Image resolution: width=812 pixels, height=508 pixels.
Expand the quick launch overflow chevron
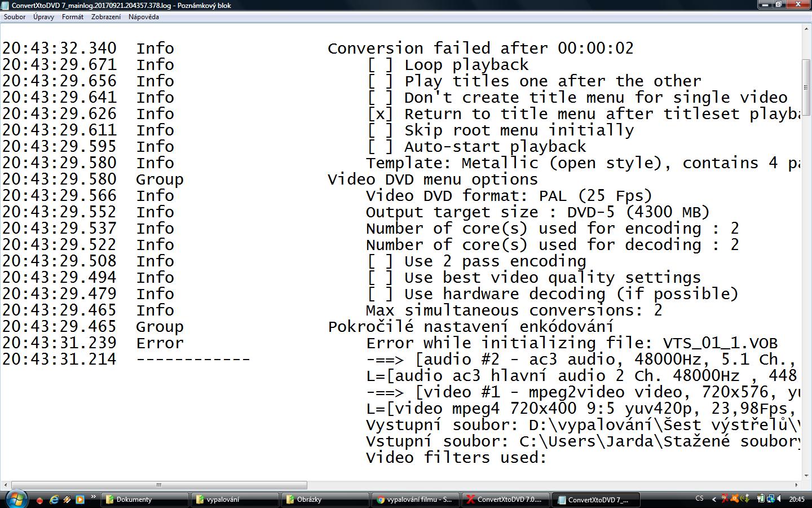point(93,497)
